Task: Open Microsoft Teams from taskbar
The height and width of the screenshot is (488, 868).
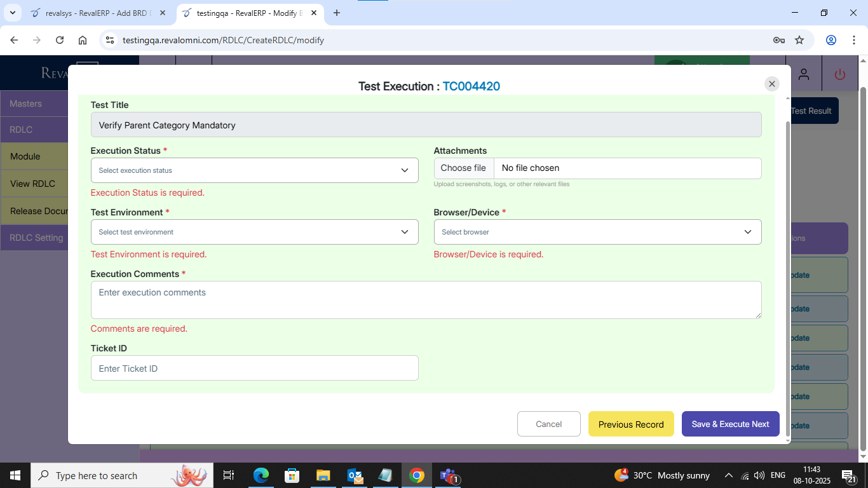Action: point(449,475)
